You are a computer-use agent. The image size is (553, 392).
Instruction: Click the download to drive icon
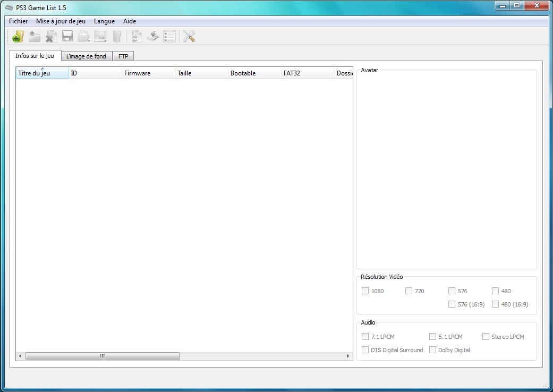(152, 36)
